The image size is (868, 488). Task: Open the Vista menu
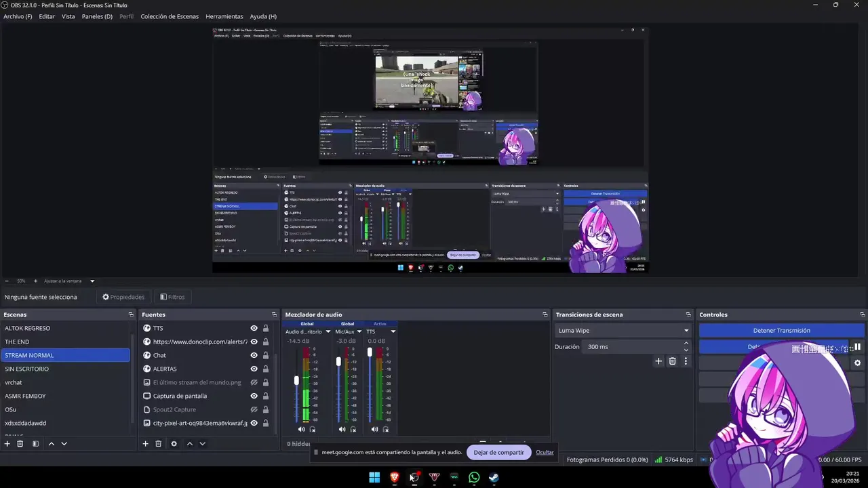68,16
